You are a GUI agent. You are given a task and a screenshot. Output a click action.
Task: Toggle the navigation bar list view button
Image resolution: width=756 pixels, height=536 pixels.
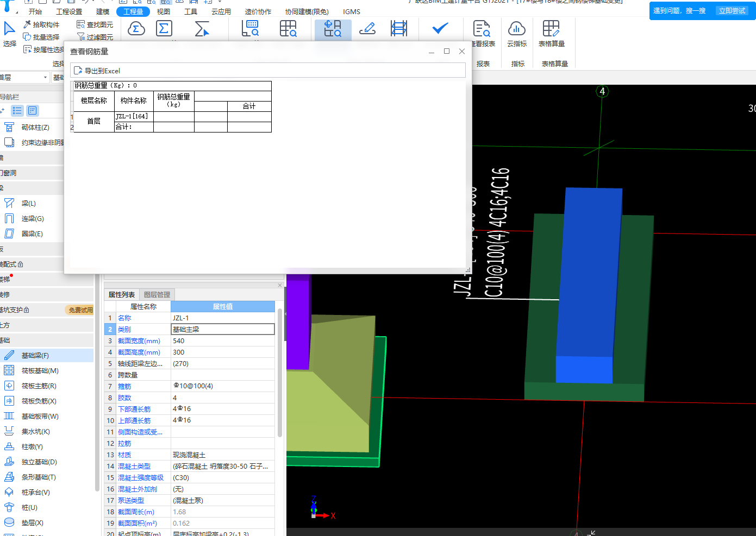pos(17,111)
